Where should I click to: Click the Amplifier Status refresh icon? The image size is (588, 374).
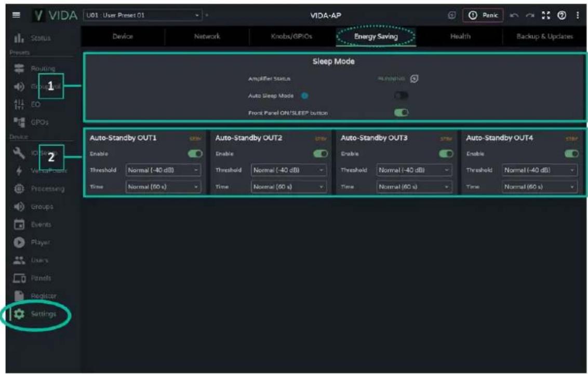pos(414,79)
